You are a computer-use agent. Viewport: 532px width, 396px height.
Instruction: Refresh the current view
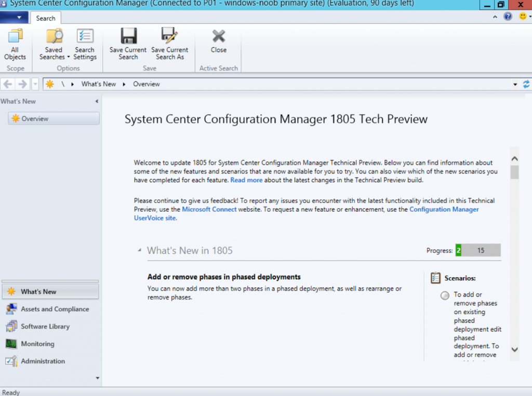(x=526, y=84)
